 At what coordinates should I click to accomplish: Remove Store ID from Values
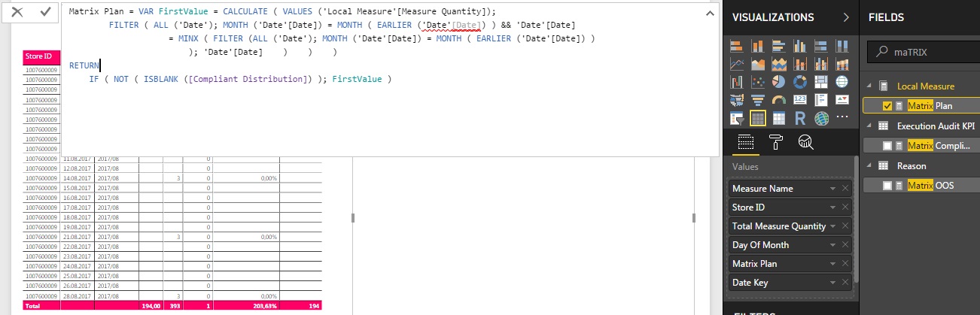coord(845,207)
